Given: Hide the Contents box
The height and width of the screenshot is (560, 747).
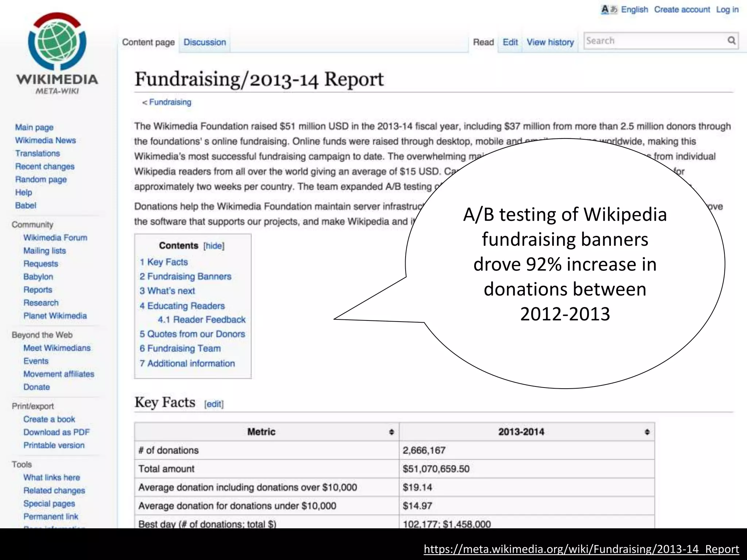Looking at the screenshot, I should (x=214, y=246).
